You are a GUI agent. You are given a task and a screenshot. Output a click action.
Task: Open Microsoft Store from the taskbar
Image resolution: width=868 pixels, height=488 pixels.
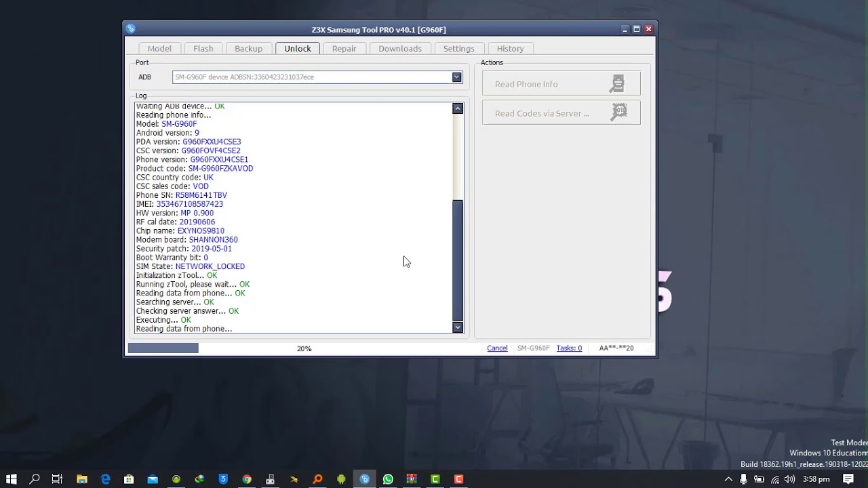click(x=129, y=479)
